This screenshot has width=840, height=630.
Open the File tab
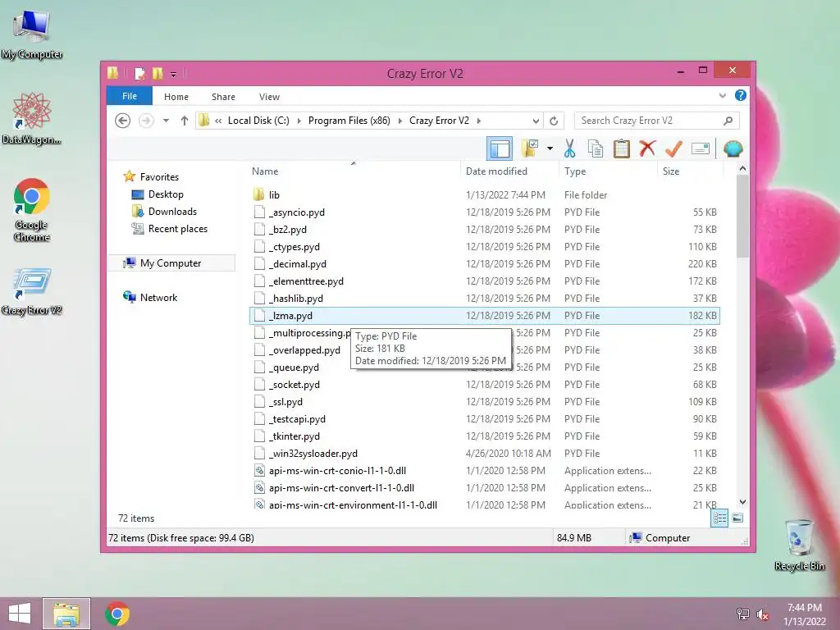coord(130,97)
